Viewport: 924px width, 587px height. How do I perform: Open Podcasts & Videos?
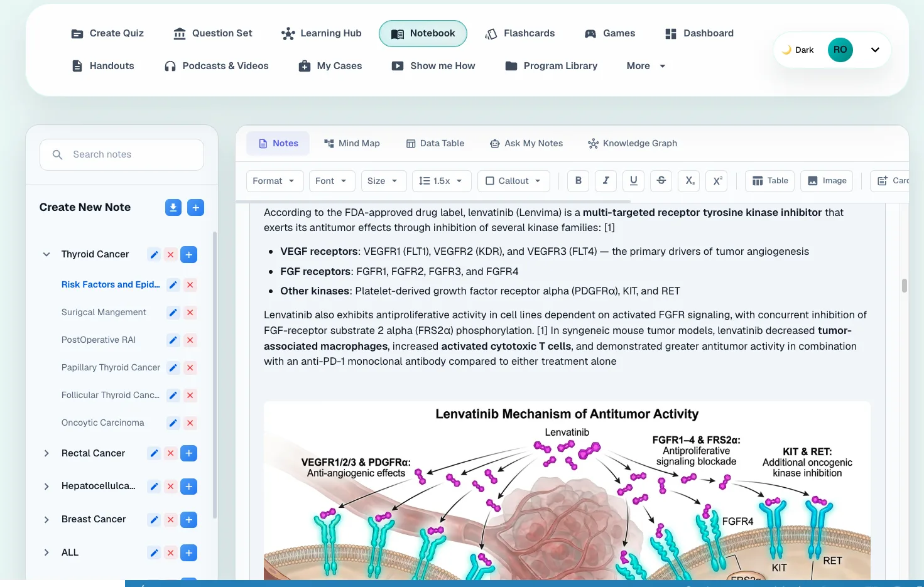coord(216,66)
